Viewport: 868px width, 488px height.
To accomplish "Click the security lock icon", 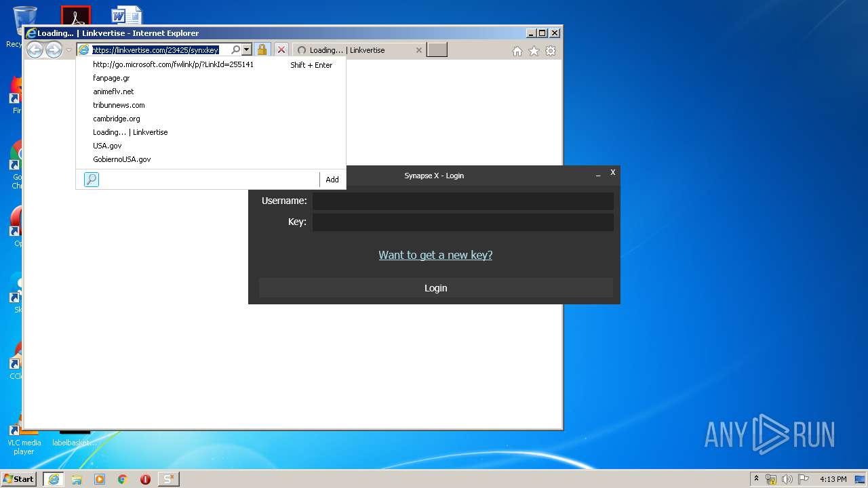I will tap(262, 49).
